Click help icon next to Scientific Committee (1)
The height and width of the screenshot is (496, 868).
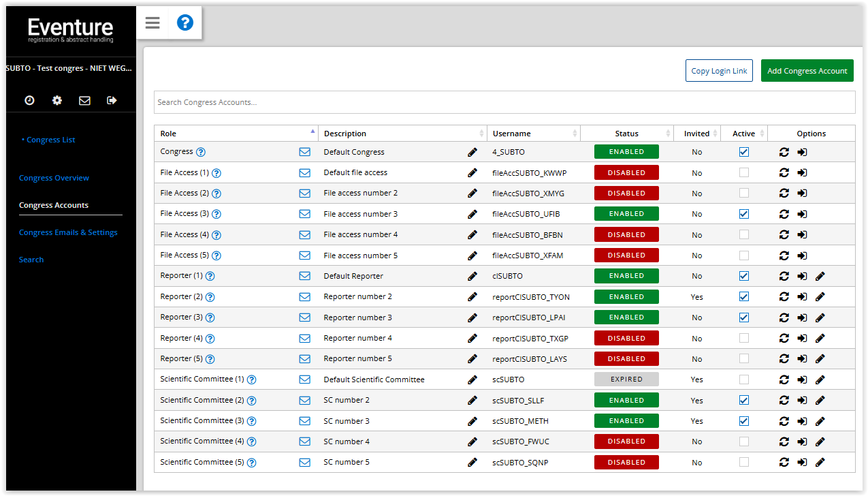[x=251, y=379]
